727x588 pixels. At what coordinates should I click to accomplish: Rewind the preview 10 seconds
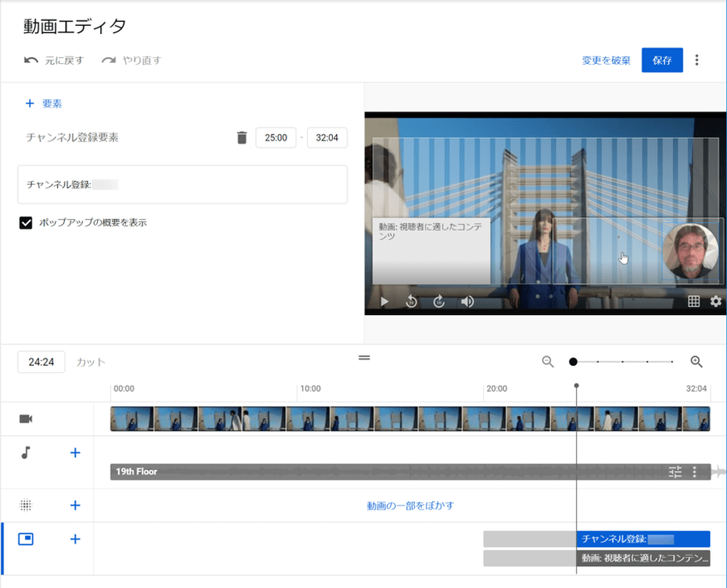coord(411,301)
